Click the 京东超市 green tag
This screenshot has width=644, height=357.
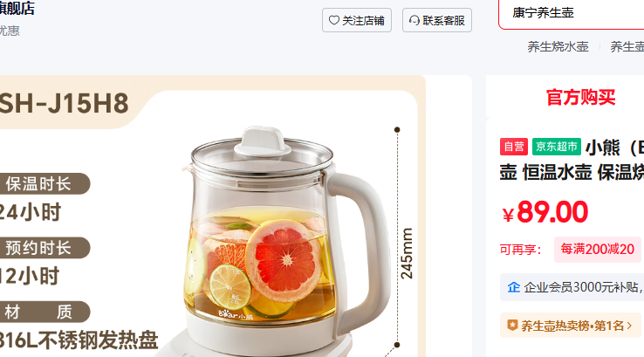click(557, 147)
